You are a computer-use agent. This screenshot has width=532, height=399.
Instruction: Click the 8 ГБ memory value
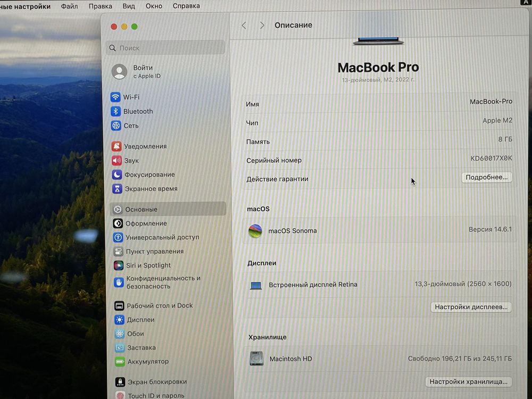[x=505, y=139]
